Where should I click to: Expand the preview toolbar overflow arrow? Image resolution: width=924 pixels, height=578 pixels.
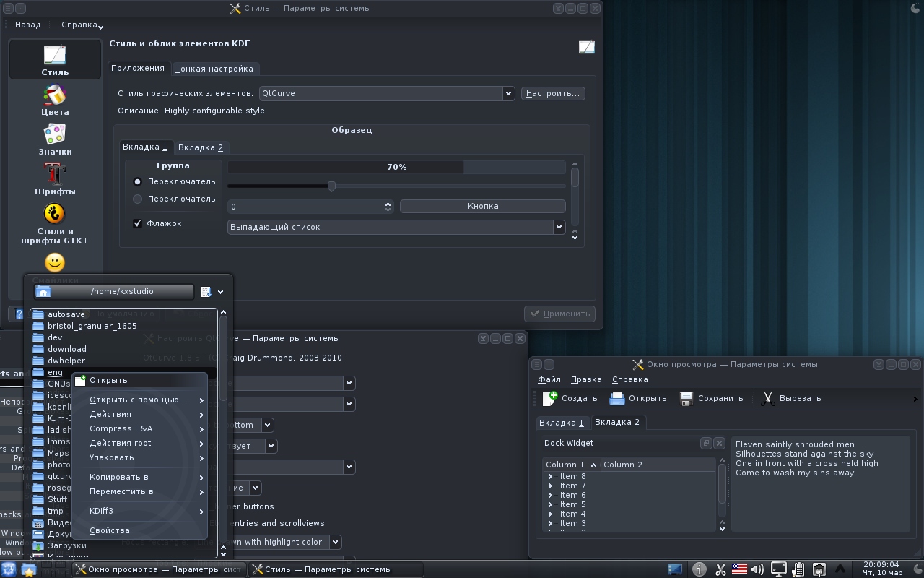tap(915, 399)
